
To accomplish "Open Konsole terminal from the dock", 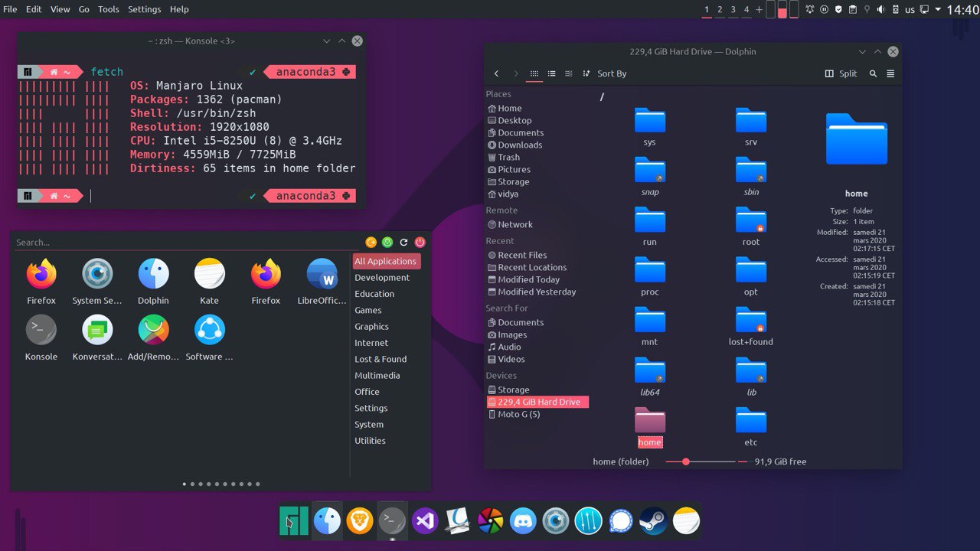I will [x=392, y=521].
